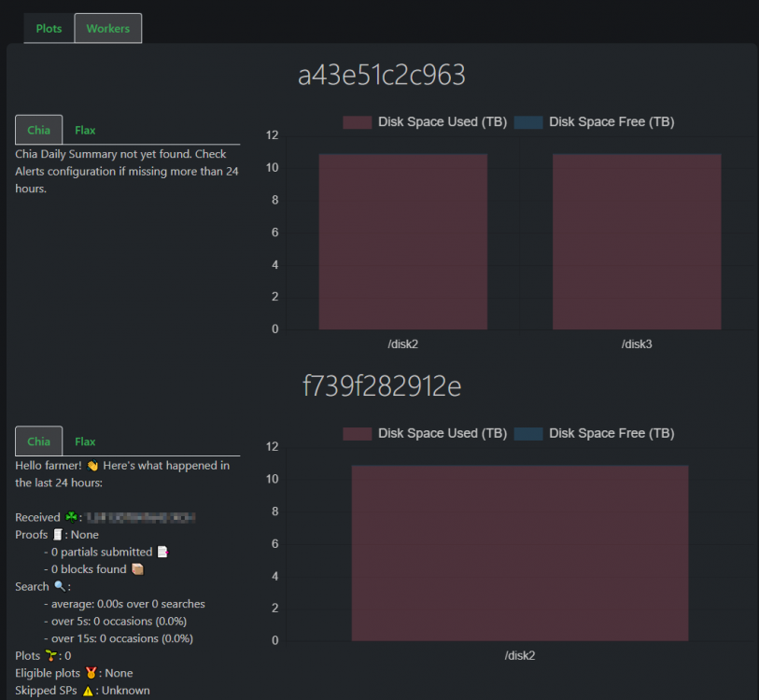Click the /disk2 bar in a43e51c2c963 chart
759x700 pixels.
[x=402, y=242]
